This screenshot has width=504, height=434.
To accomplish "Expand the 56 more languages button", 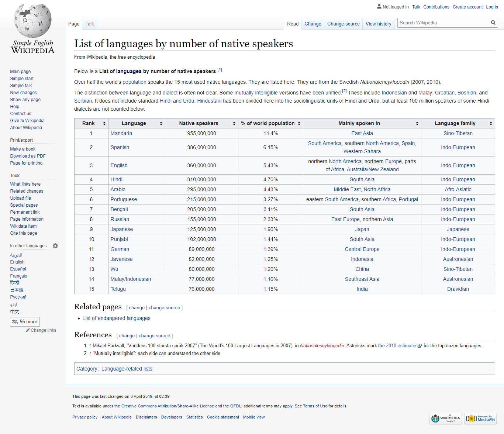I will [x=25, y=322].
